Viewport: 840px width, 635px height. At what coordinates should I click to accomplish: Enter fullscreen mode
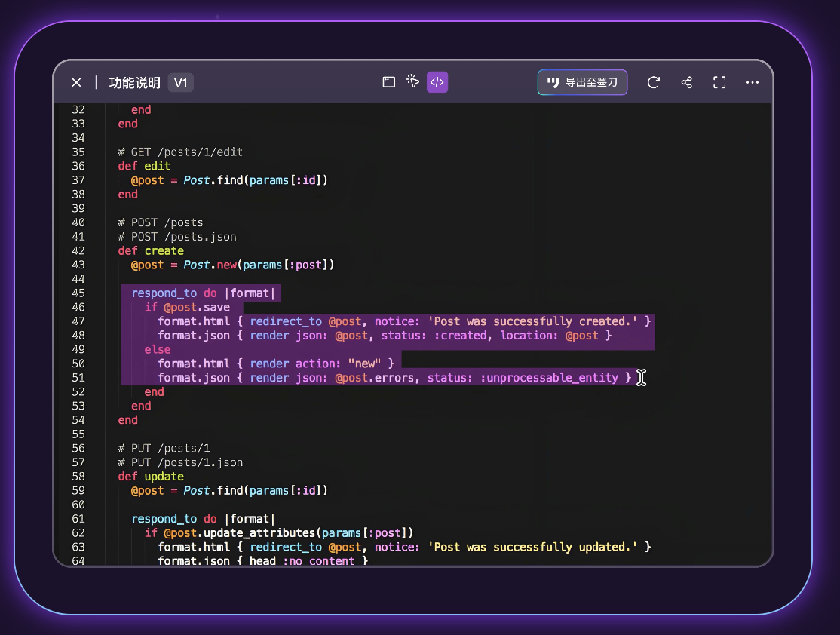point(719,83)
